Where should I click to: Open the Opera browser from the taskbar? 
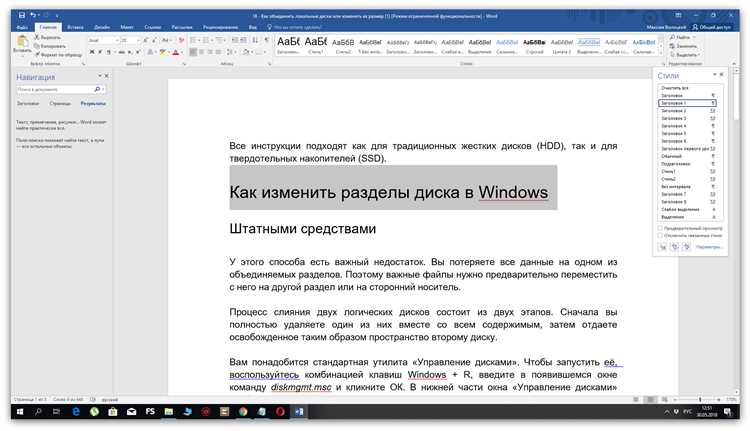click(x=280, y=411)
